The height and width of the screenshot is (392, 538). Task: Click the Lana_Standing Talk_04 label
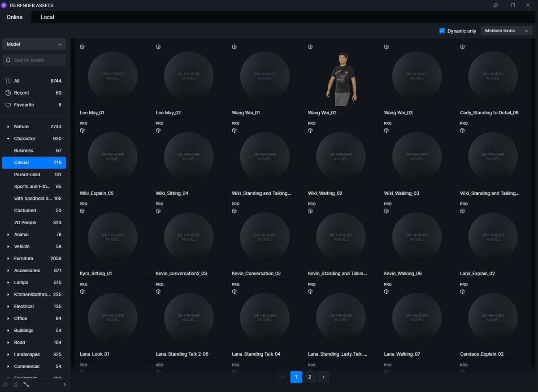click(256, 354)
